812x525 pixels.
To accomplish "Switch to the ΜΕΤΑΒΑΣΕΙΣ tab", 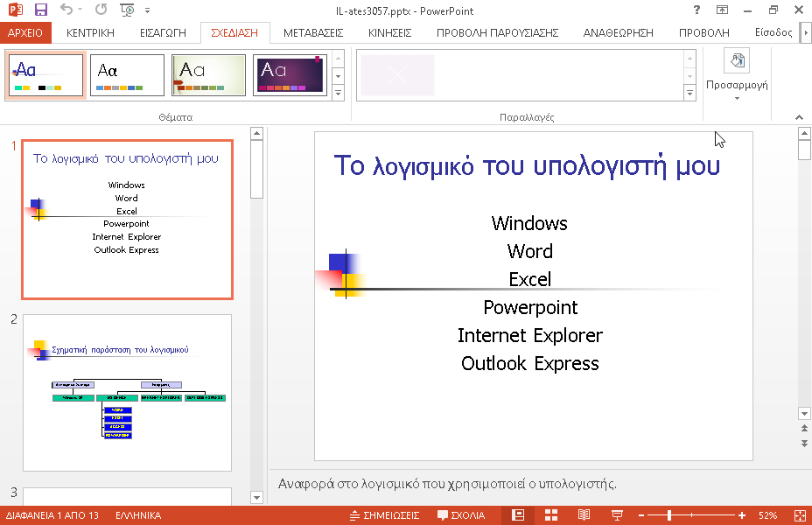I will (313, 32).
